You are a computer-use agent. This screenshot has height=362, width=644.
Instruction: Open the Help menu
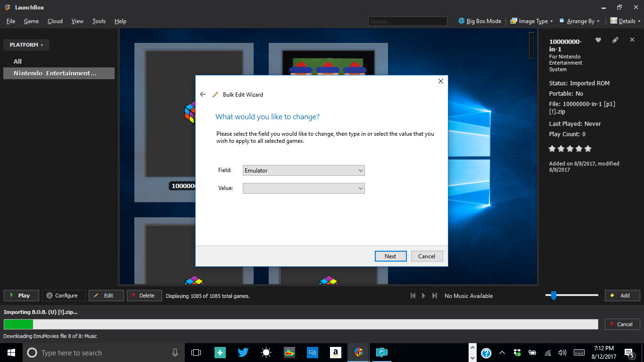click(x=120, y=21)
